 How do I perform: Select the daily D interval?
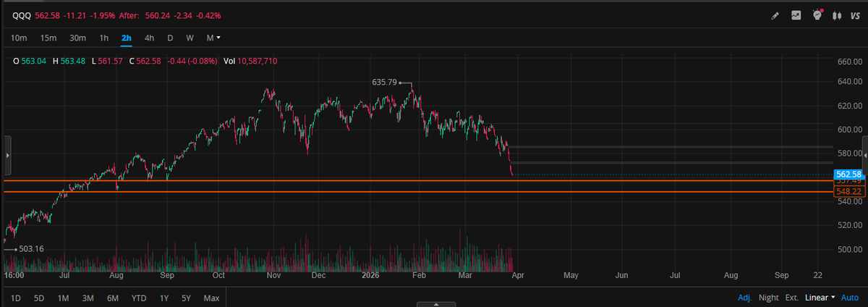[x=170, y=37]
